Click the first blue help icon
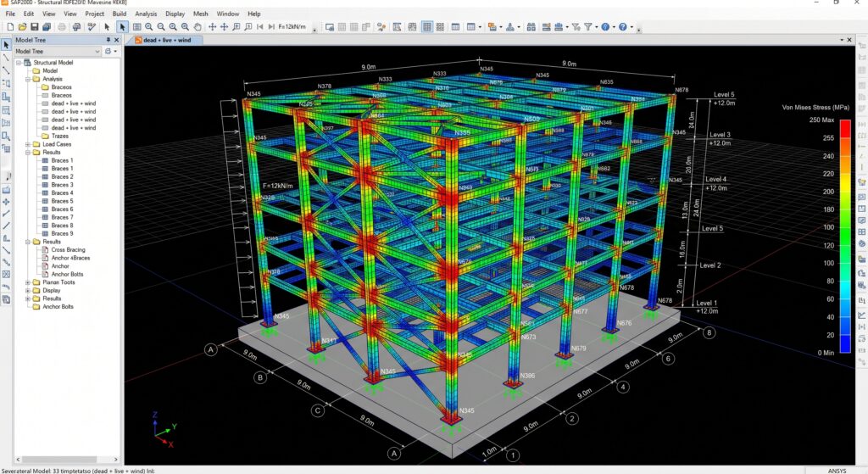The width and height of the screenshot is (868, 474). (x=605, y=26)
